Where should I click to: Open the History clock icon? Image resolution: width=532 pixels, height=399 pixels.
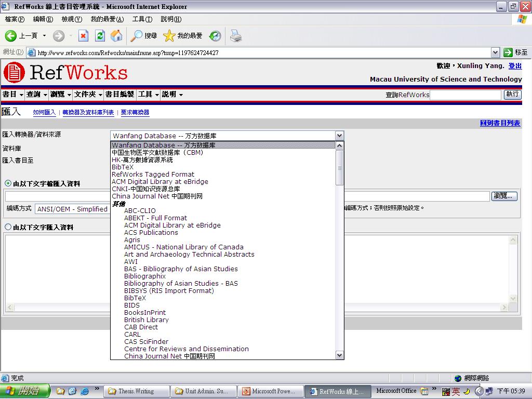click(215, 36)
